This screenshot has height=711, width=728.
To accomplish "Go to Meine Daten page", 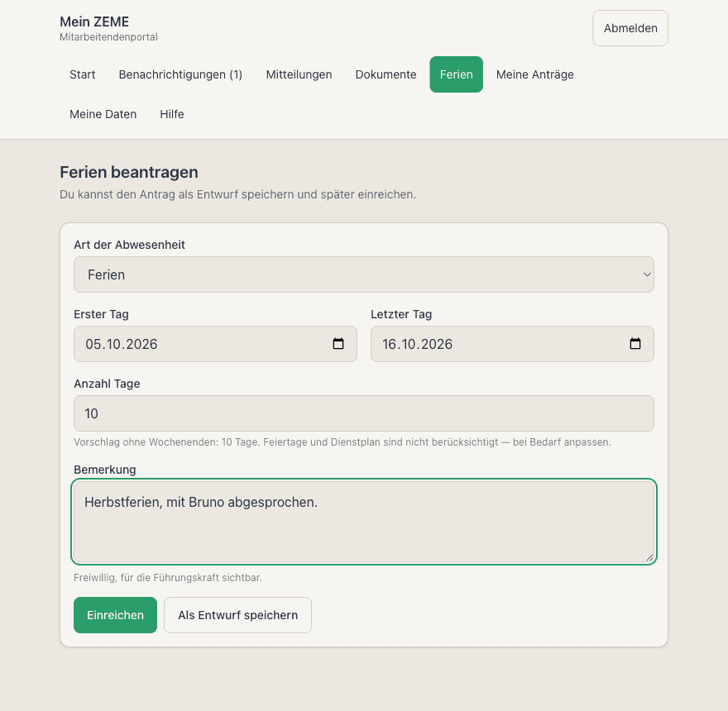I will pos(103,114).
